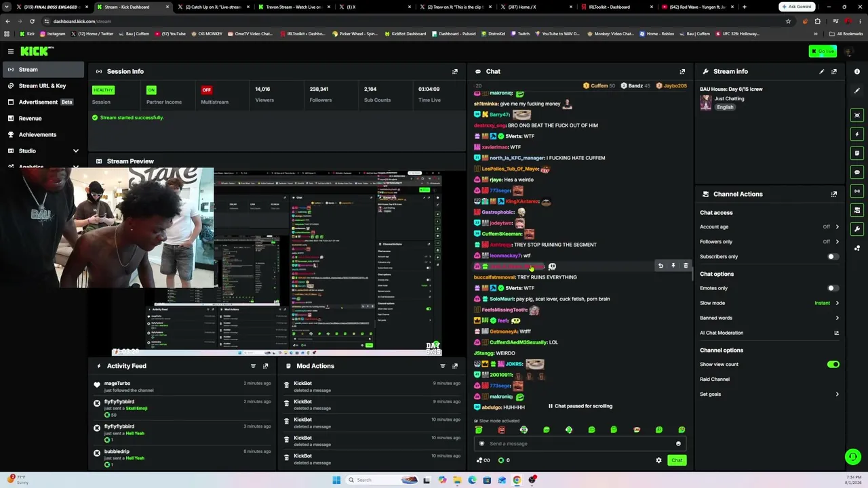Screen dimensions: 868x488
Task: Open Chrome from the taskbar
Action: tap(517, 480)
